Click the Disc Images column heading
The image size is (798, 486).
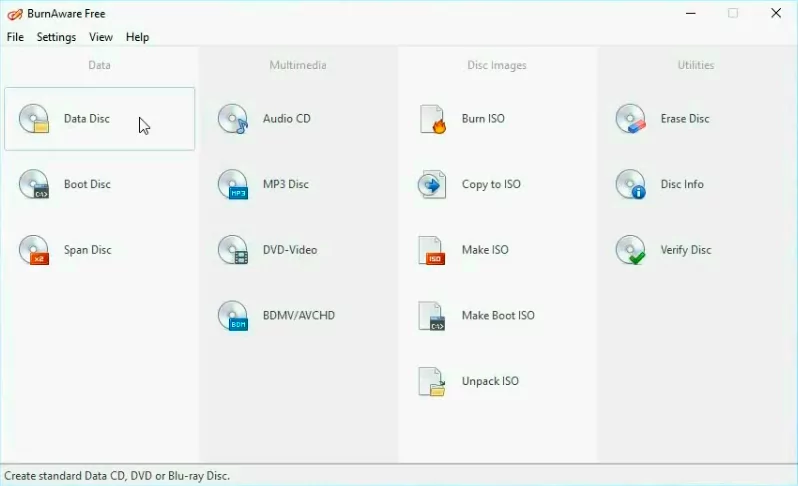(x=497, y=65)
